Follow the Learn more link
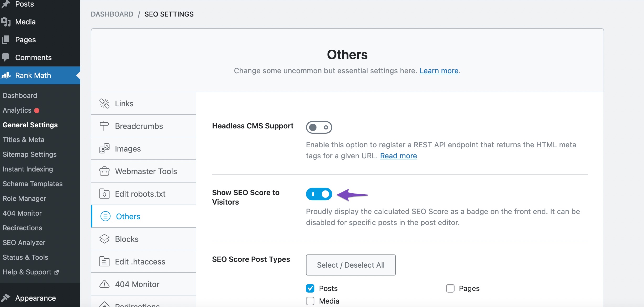 (x=439, y=71)
